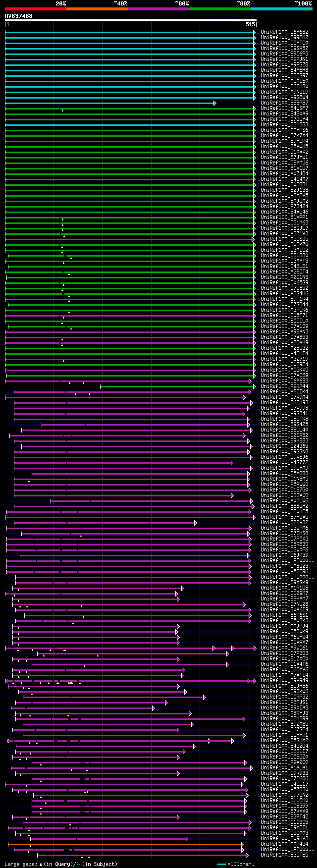The image size is (317, 868).
Task: Click the green alignment bar of UniRef100_A9RP44
Action: tap(178, 386)
